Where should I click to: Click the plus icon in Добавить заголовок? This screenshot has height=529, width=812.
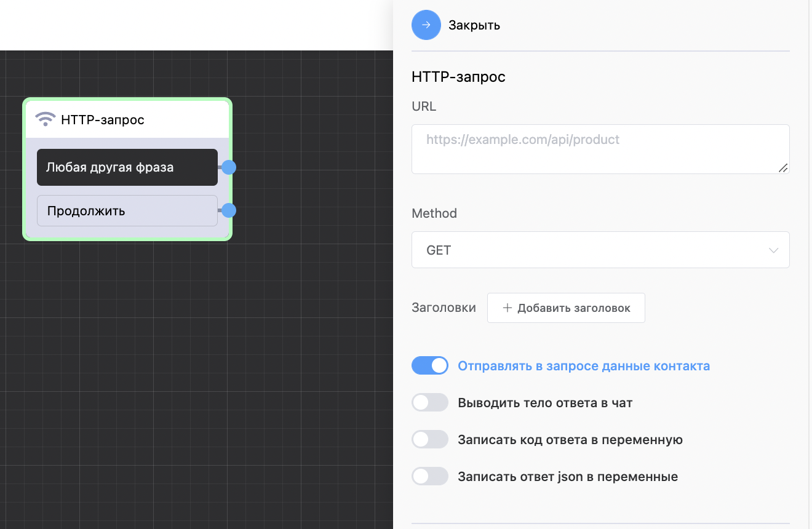point(507,308)
